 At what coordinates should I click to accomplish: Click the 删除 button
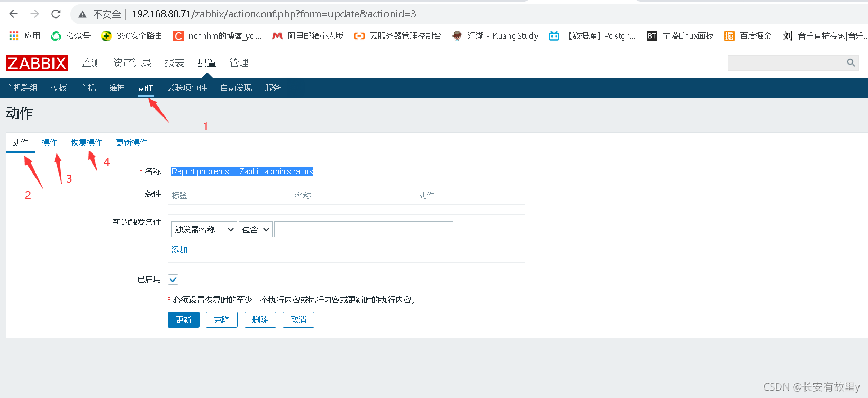[260, 320]
